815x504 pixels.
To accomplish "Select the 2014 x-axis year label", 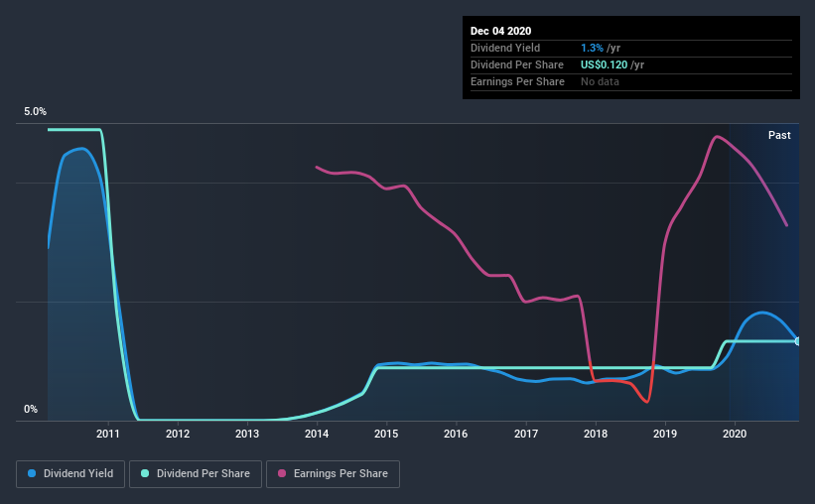I will tap(317, 434).
